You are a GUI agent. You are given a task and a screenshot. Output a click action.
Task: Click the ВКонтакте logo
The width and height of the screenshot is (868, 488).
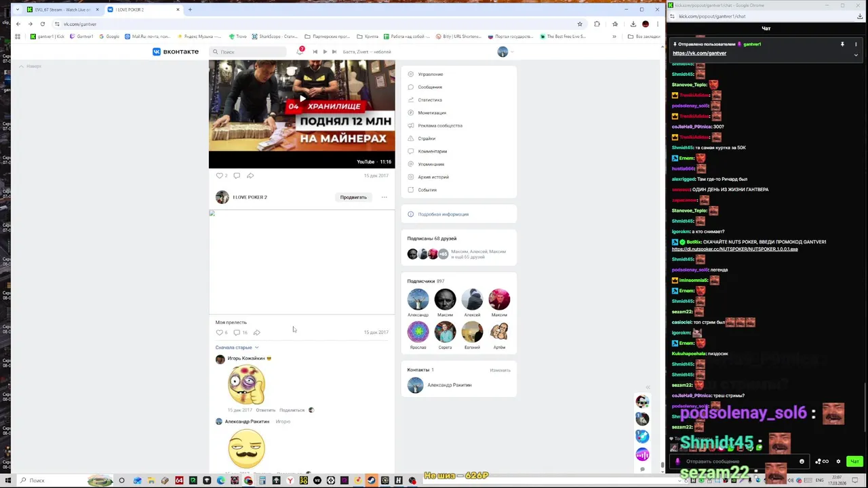[x=176, y=52]
